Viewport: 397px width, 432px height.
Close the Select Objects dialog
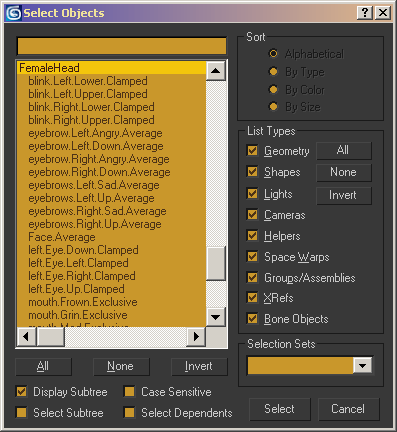tap(383, 13)
